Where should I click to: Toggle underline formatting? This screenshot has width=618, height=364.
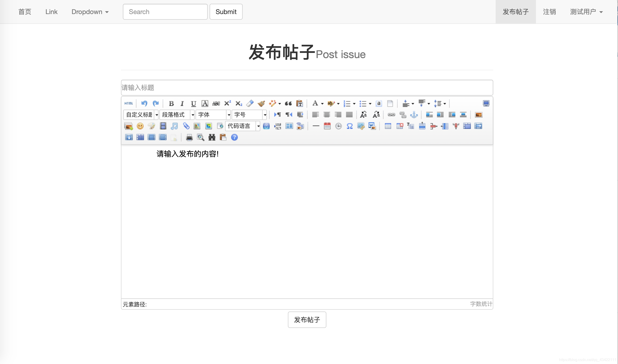point(193,104)
